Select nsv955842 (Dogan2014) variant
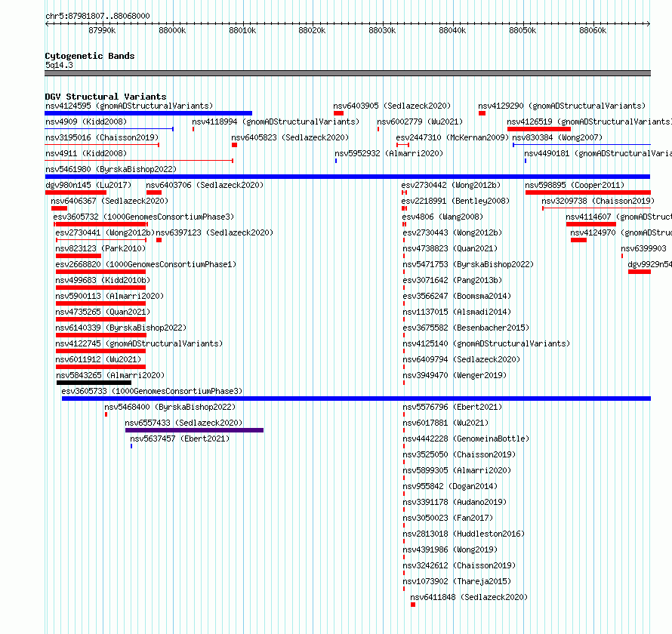 click(450, 486)
